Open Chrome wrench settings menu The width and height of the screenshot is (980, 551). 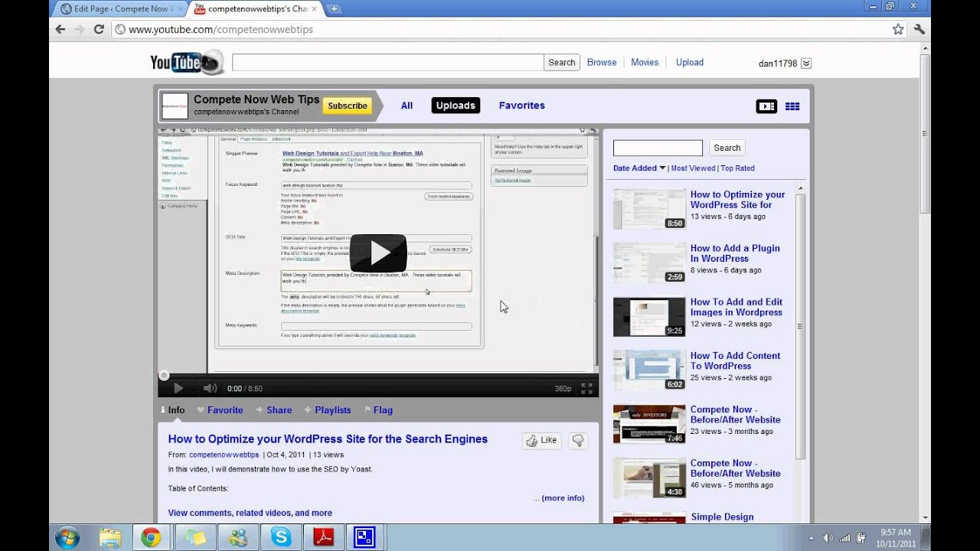click(x=920, y=29)
